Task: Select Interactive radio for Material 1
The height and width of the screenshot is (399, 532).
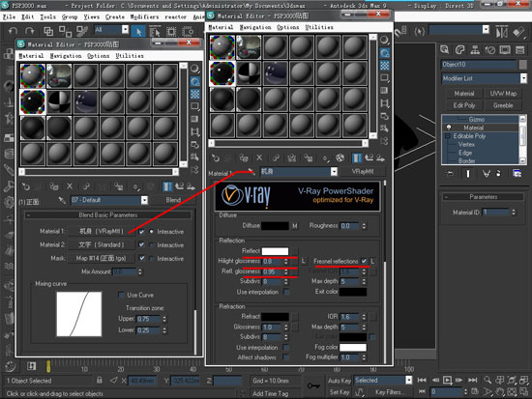Action: pyautogui.click(x=152, y=232)
